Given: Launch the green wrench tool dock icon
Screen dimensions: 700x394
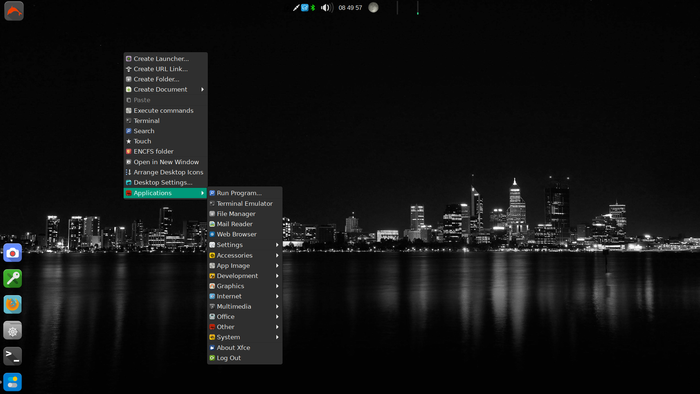Looking at the screenshot, I should 12,278.
